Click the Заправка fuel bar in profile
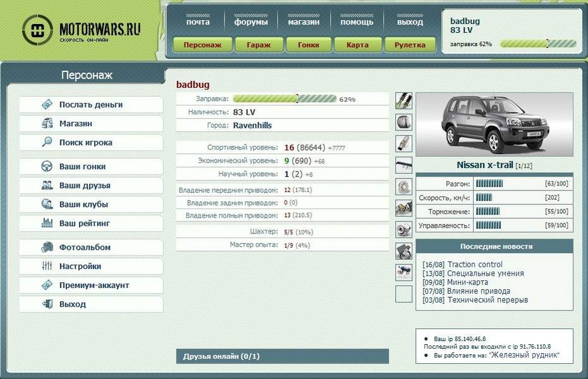588x379 pixels. [x=285, y=99]
